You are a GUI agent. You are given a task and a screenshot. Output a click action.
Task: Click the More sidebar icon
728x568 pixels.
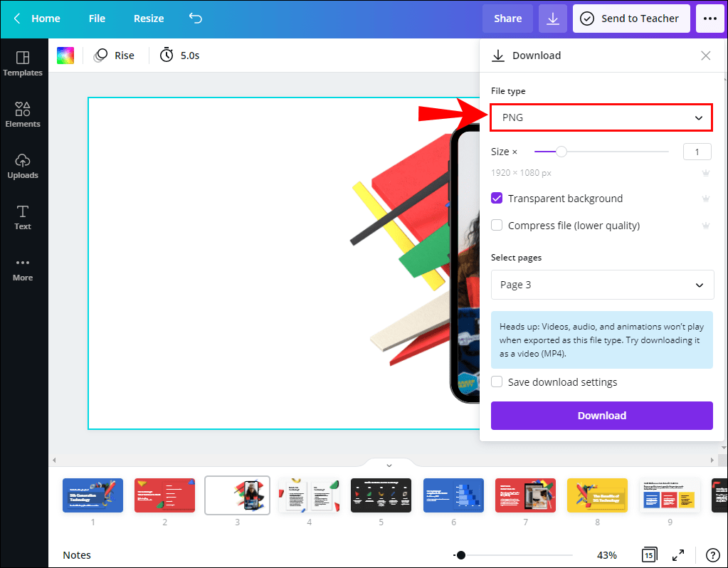point(23,268)
